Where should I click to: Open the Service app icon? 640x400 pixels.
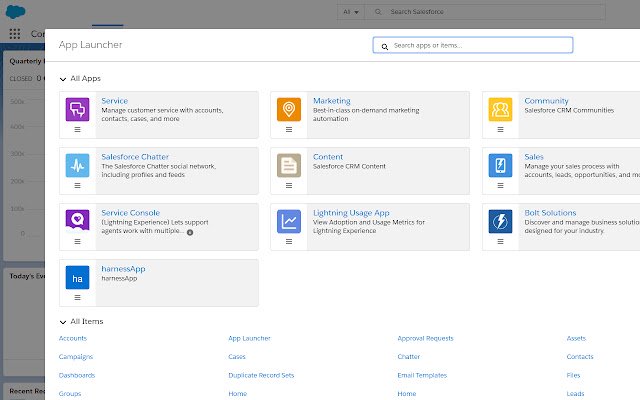pyautogui.click(x=78, y=109)
